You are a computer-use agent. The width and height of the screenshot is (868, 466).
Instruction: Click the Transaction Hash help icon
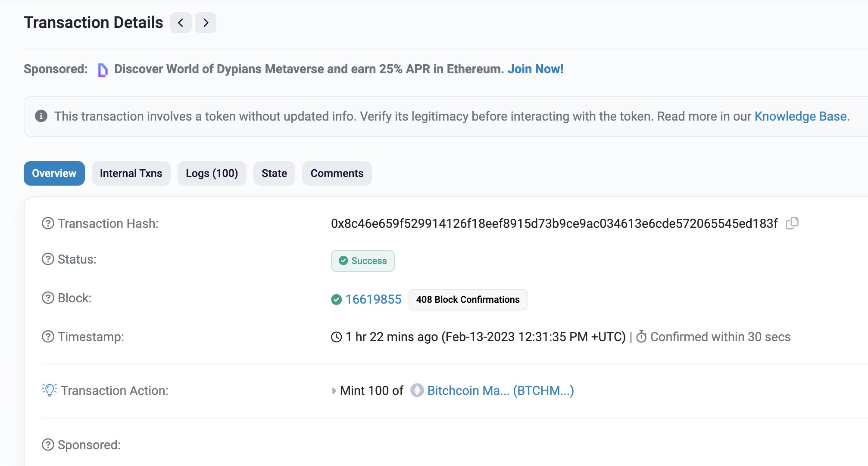tap(48, 224)
